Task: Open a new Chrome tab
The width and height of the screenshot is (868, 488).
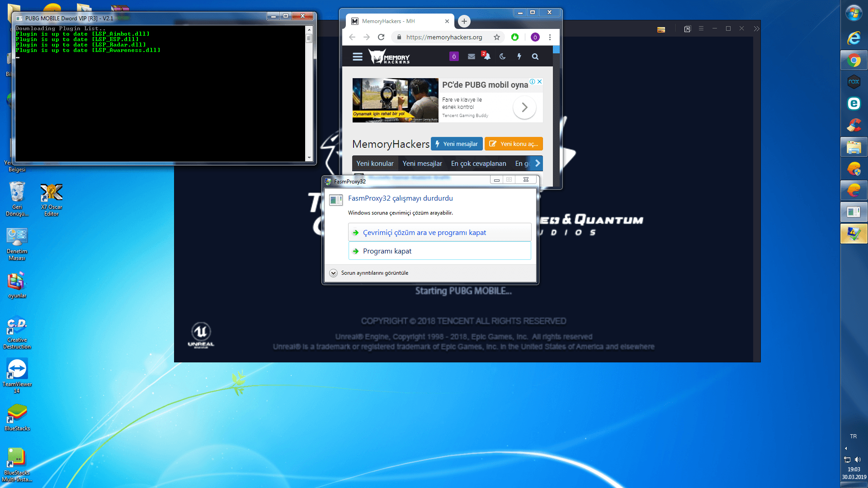Action: [x=464, y=21]
